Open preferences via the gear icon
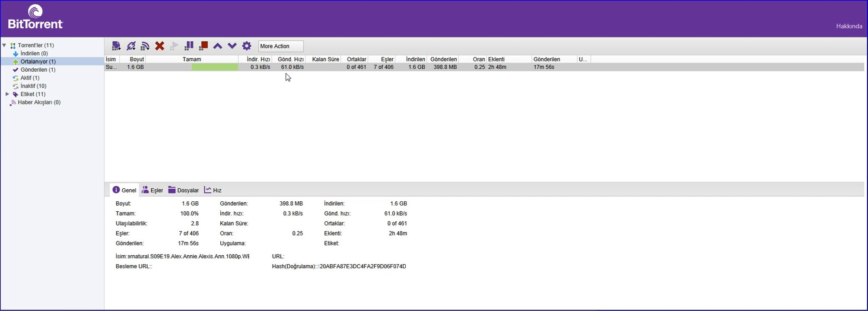The image size is (868, 311). click(x=247, y=46)
